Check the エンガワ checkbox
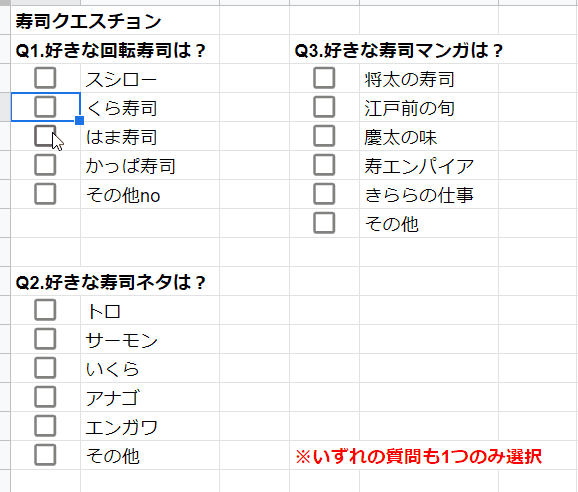The height and width of the screenshot is (492, 578). point(45,426)
